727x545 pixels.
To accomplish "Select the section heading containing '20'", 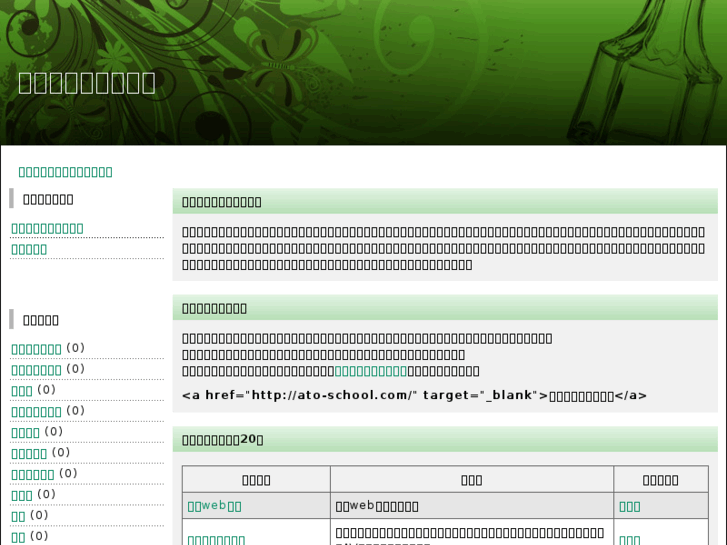I will 223,440.
